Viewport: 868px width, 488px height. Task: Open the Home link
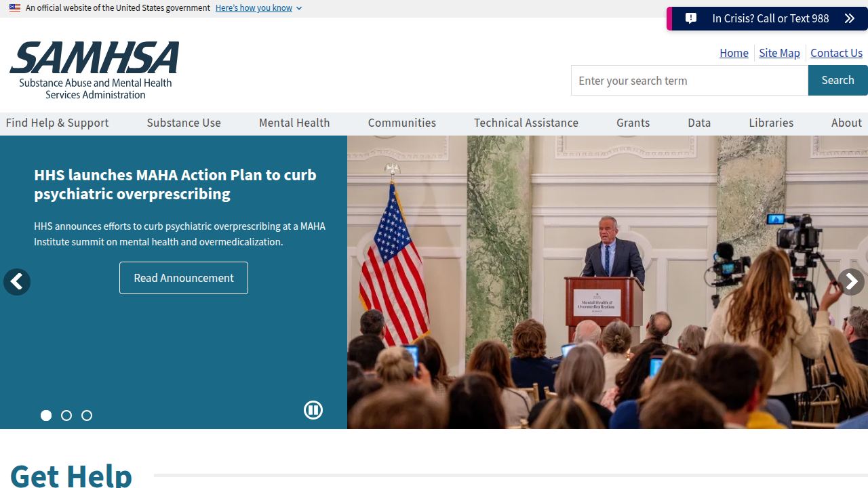tap(734, 53)
